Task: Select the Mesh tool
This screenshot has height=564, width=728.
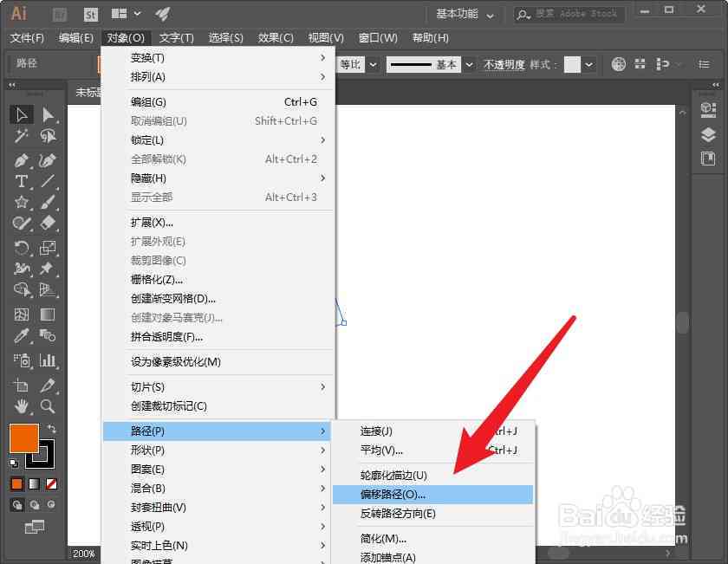Action: click(x=22, y=314)
